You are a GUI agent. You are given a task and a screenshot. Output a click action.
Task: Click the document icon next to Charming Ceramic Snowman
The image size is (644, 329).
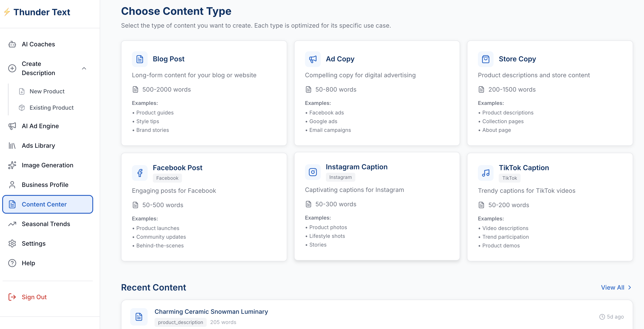click(138, 317)
